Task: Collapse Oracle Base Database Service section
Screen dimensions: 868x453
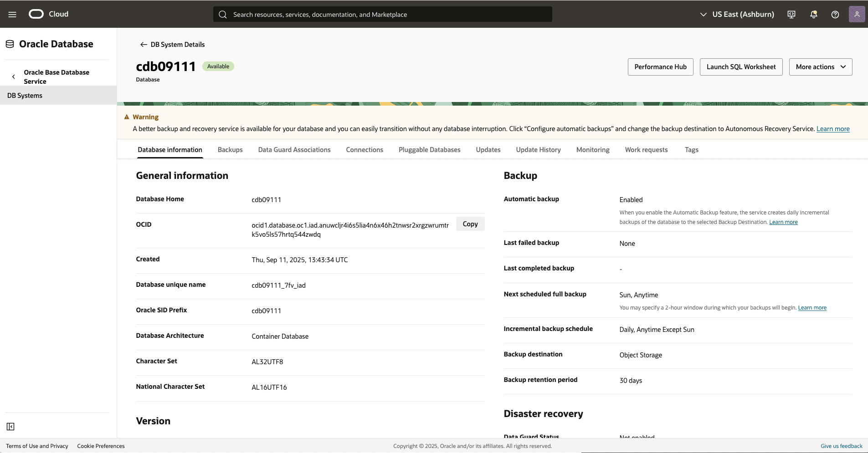Action: (x=14, y=76)
